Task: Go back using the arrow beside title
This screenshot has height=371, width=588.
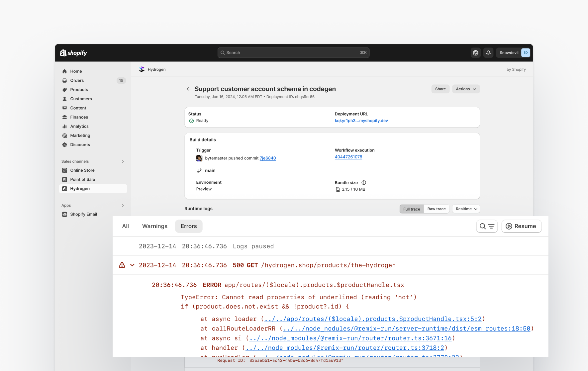Action: click(x=189, y=89)
